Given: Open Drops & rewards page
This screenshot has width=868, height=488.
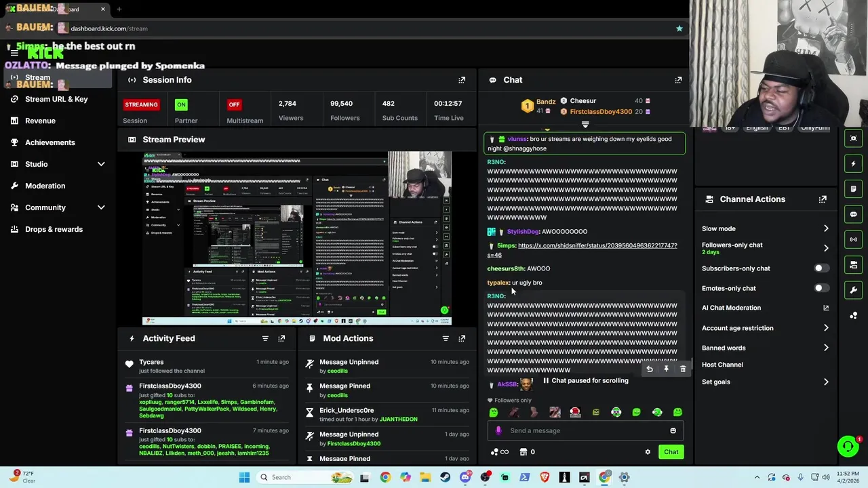Looking at the screenshot, I should [x=54, y=229].
